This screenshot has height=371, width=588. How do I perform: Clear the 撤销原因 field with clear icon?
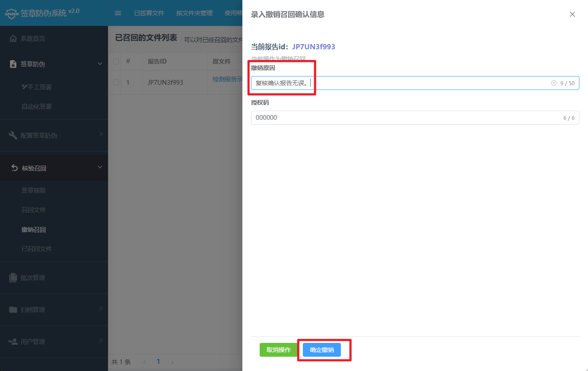coord(553,83)
